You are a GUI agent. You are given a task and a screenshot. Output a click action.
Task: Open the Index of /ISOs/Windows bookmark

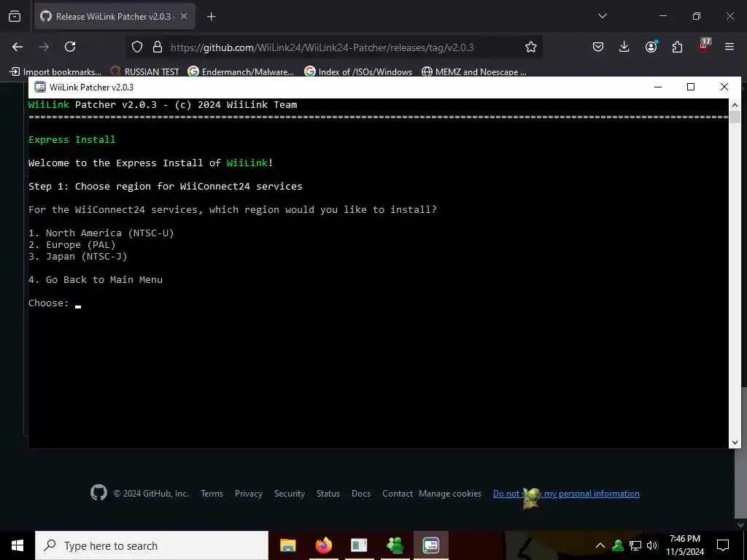click(358, 72)
